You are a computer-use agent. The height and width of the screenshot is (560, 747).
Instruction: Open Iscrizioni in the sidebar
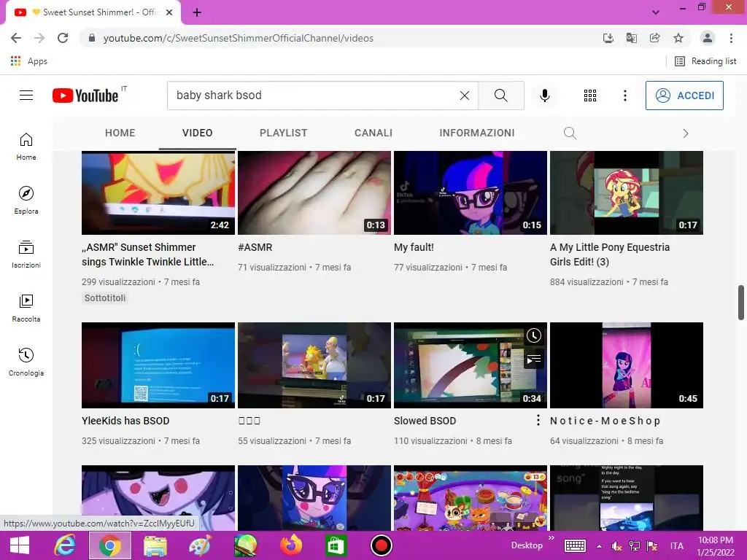click(x=26, y=254)
